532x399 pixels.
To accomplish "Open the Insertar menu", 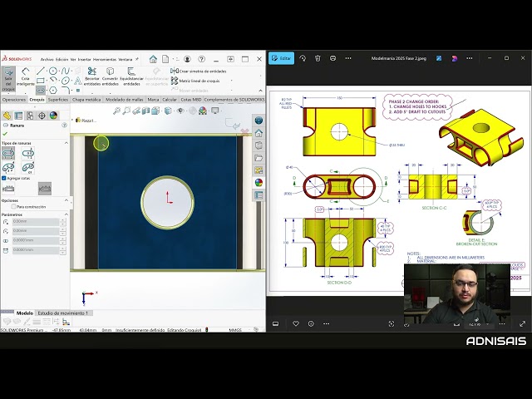I will (x=85, y=59).
